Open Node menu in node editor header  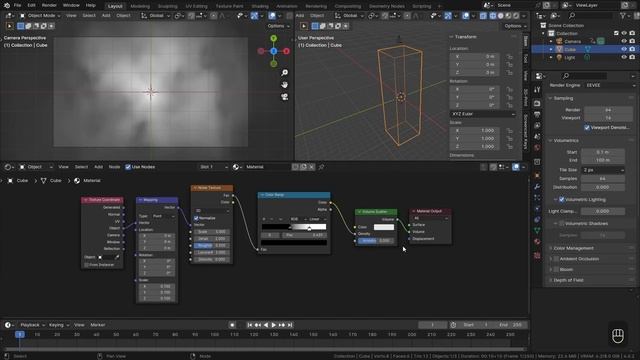[x=114, y=167]
